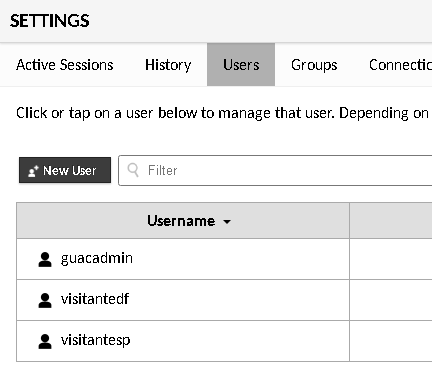Sort table by Username column header
Screen dimensions: 432x382
pos(183,221)
